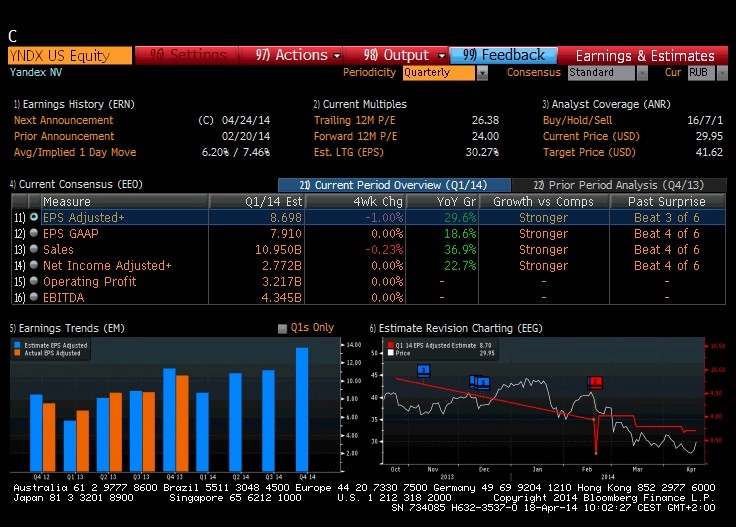The width and height of the screenshot is (736, 527).
Task: Click the blue Estimate EPS Adjusted legend square
Action: pos(17,345)
